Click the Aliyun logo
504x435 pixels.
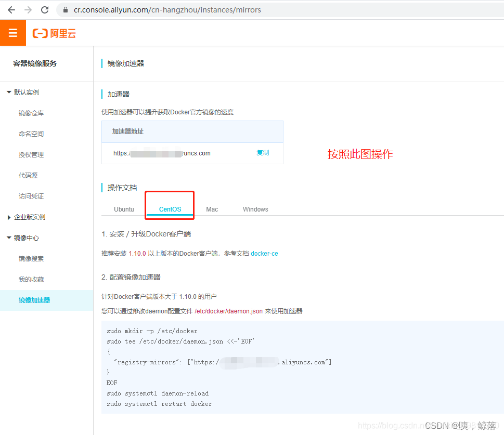[54, 33]
